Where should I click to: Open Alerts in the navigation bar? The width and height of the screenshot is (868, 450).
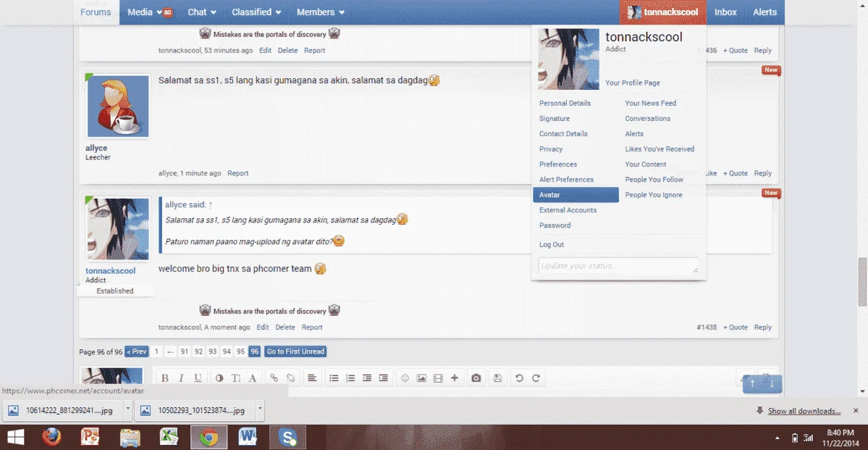(x=764, y=12)
